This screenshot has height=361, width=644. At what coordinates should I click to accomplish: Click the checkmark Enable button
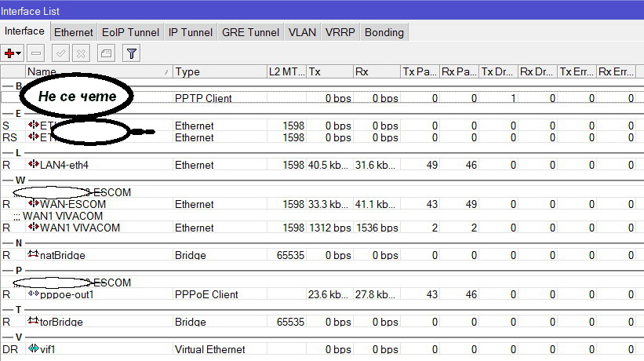[60, 53]
